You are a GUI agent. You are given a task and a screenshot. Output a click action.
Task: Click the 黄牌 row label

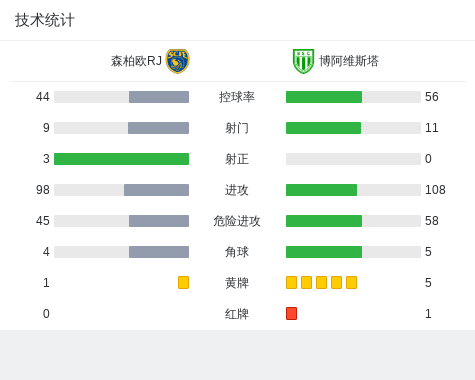(237, 283)
